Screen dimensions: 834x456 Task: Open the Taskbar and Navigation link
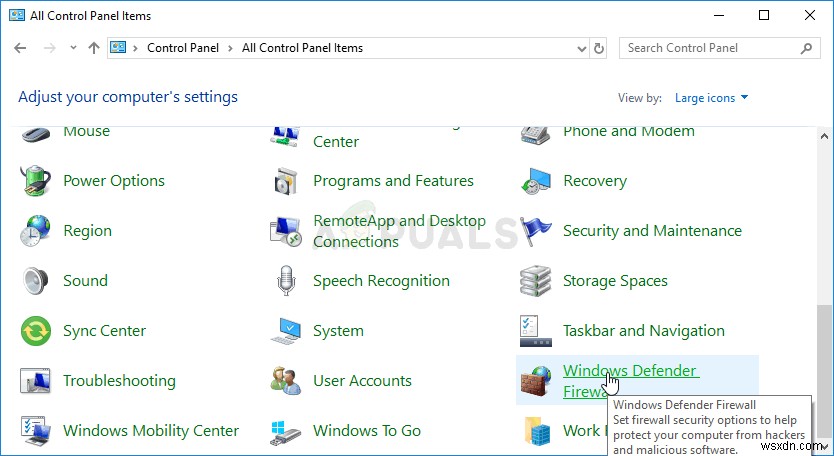(x=643, y=331)
